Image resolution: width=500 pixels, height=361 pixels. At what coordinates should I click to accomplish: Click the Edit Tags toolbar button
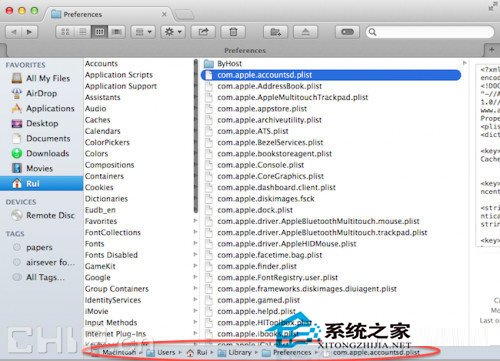pyautogui.click(x=347, y=32)
